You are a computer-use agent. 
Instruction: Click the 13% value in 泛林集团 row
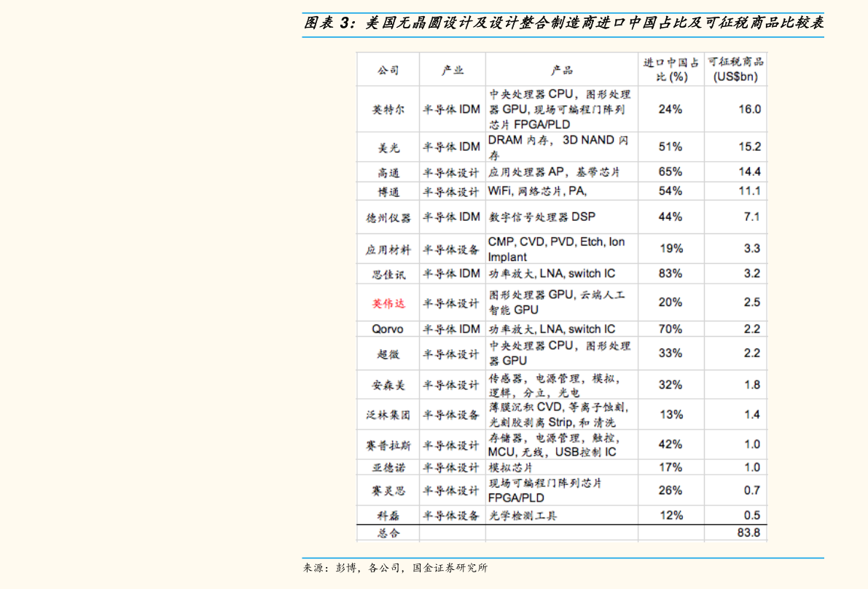click(671, 415)
